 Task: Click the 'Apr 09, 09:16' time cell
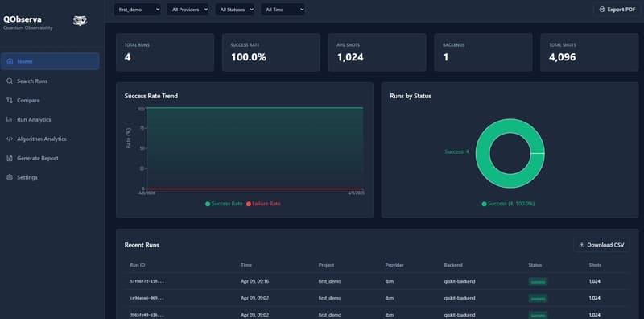pyautogui.click(x=254, y=281)
